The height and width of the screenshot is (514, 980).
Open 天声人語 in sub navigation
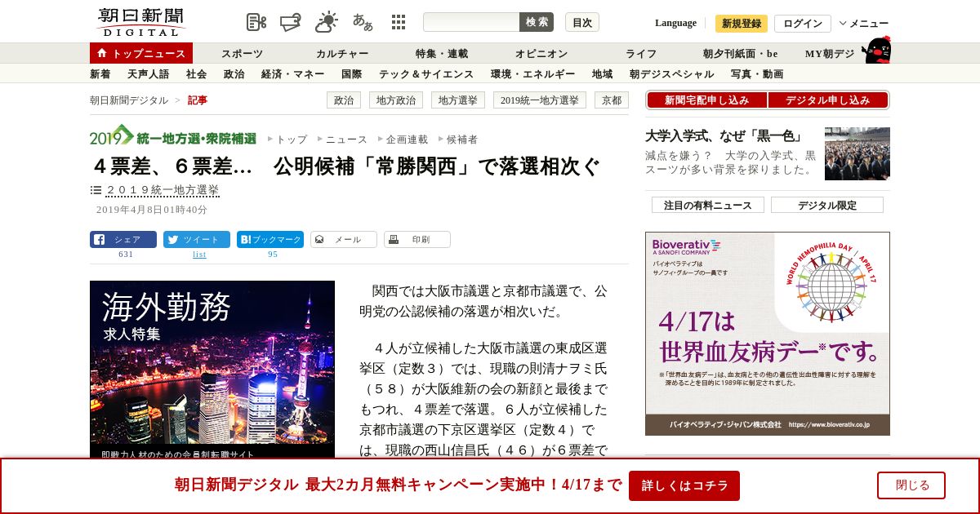(x=149, y=74)
